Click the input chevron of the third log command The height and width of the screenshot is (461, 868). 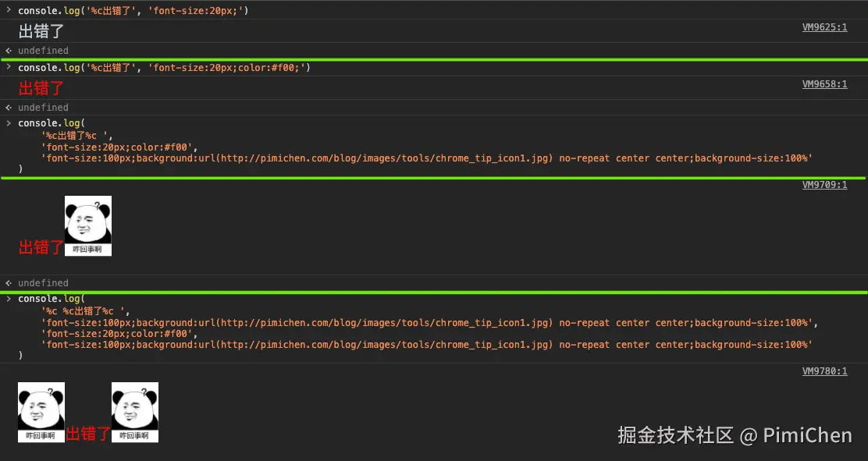point(9,122)
